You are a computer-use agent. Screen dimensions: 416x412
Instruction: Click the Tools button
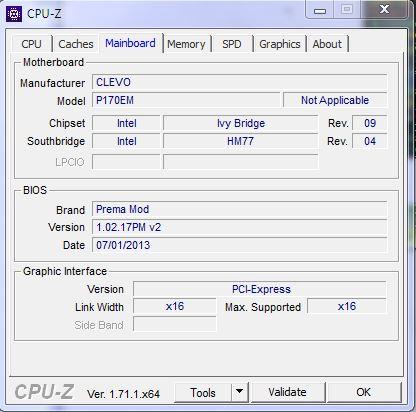(203, 392)
